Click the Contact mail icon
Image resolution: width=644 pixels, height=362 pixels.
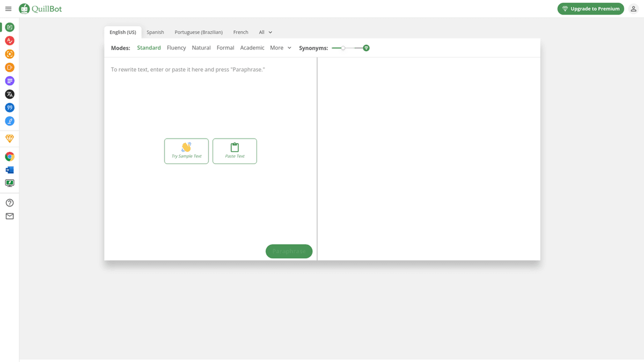(10, 216)
